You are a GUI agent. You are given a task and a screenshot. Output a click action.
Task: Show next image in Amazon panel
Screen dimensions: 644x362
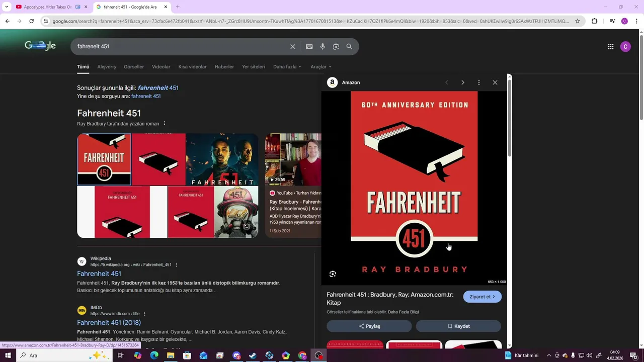pyautogui.click(x=463, y=82)
